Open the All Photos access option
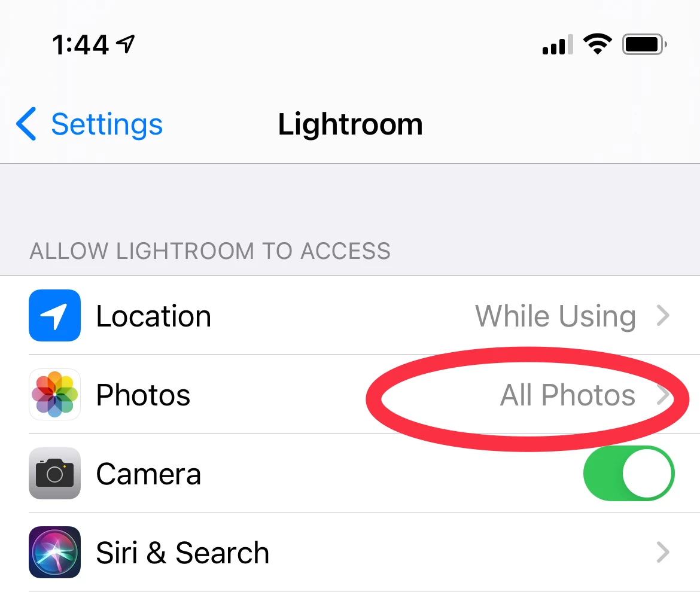Image resolution: width=700 pixels, height=598 pixels. (x=567, y=395)
